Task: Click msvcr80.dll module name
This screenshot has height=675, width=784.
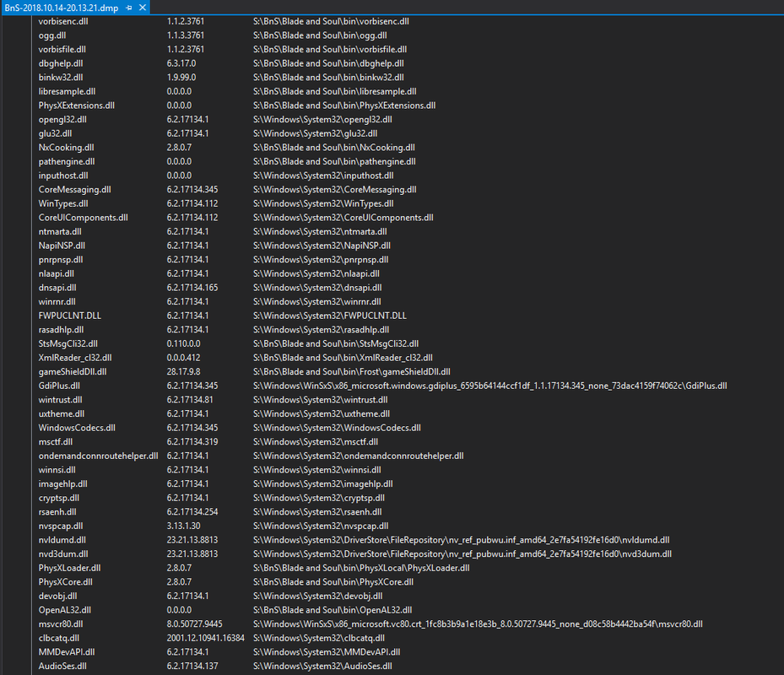Action: coord(61,624)
